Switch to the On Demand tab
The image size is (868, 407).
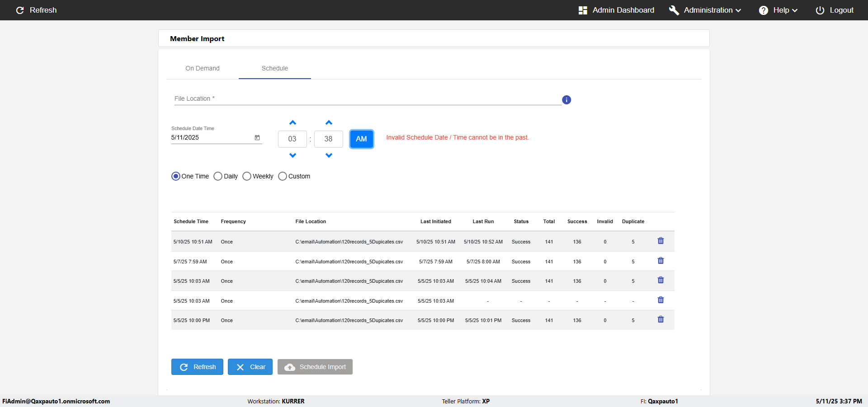203,68
